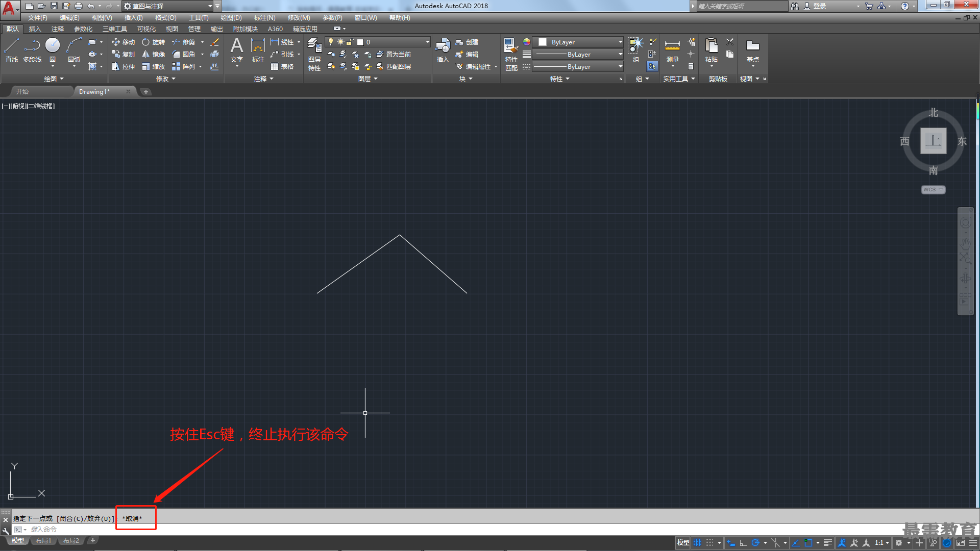The height and width of the screenshot is (551, 980).
Task: Click the Mirror (镜像) tool
Action: point(154,55)
